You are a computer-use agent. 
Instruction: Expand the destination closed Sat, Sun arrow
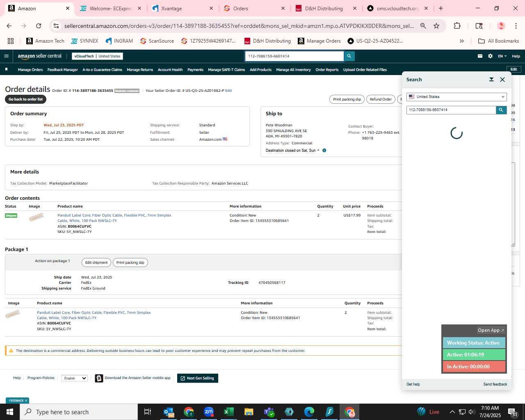tap(318, 151)
